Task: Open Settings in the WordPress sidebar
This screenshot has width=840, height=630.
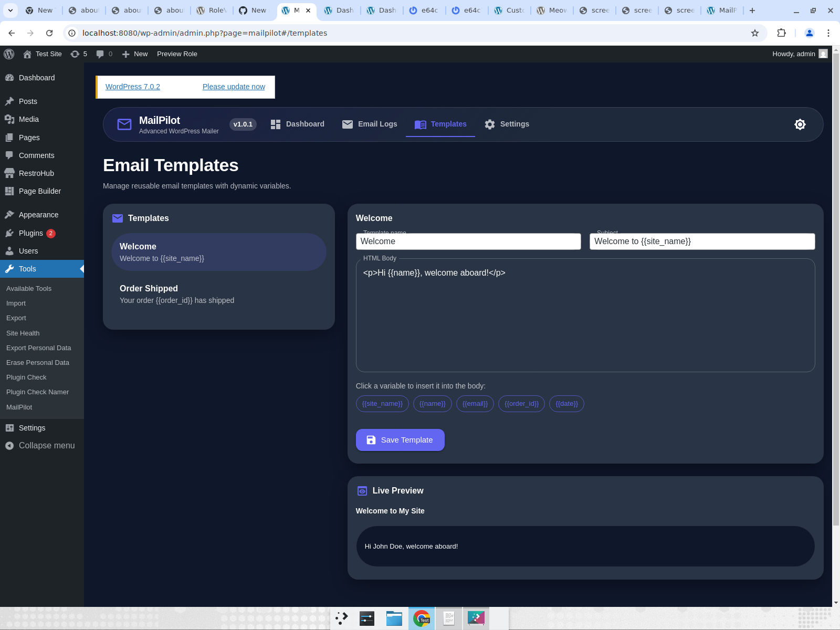Action: click(42, 428)
